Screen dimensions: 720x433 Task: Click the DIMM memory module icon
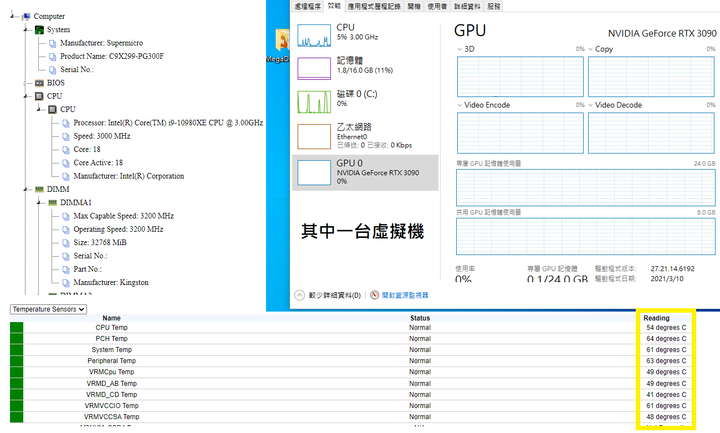[x=39, y=189]
